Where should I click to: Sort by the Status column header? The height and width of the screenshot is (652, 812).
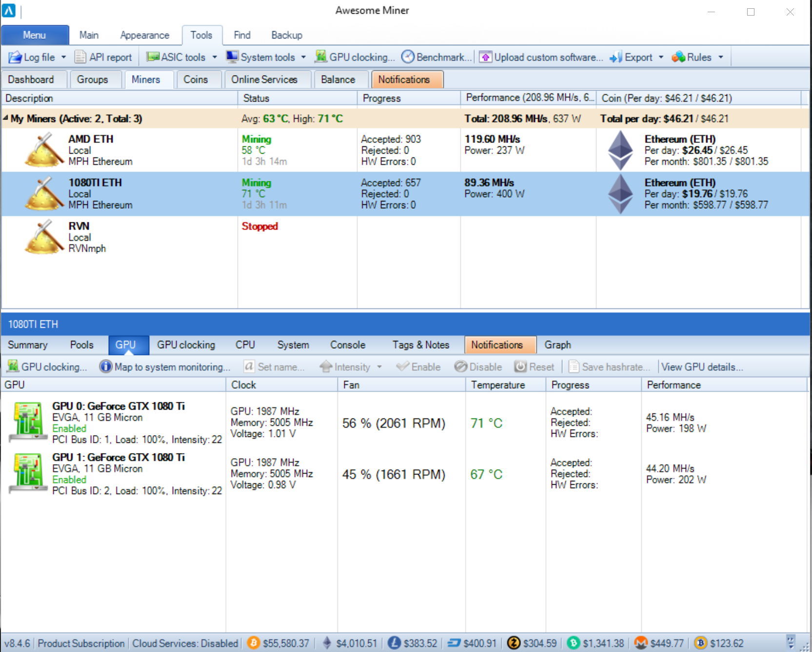[297, 98]
